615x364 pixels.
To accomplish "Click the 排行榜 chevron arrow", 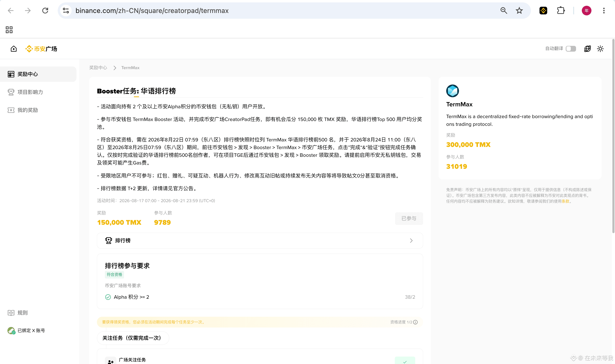I will (411, 241).
